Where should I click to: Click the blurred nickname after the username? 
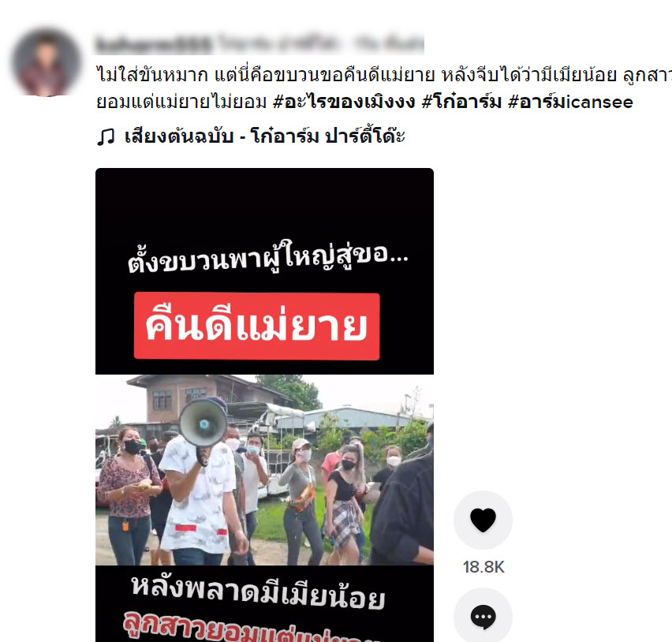click(x=320, y=43)
